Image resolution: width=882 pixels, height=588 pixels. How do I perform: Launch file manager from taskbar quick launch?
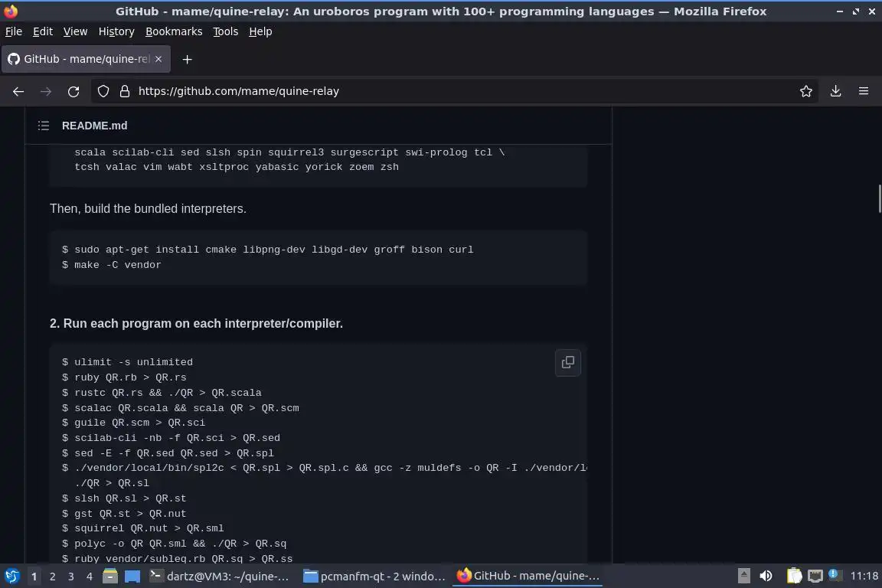110,577
